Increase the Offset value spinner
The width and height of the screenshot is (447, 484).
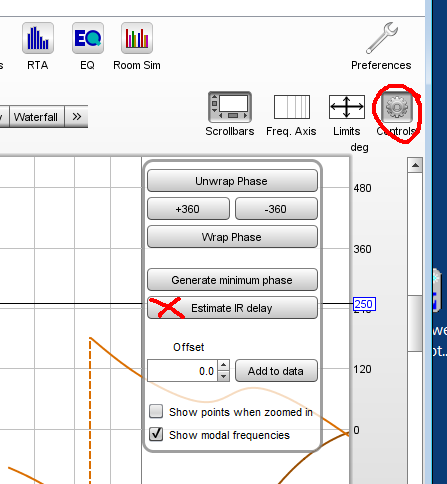pyautogui.click(x=223, y=365)
